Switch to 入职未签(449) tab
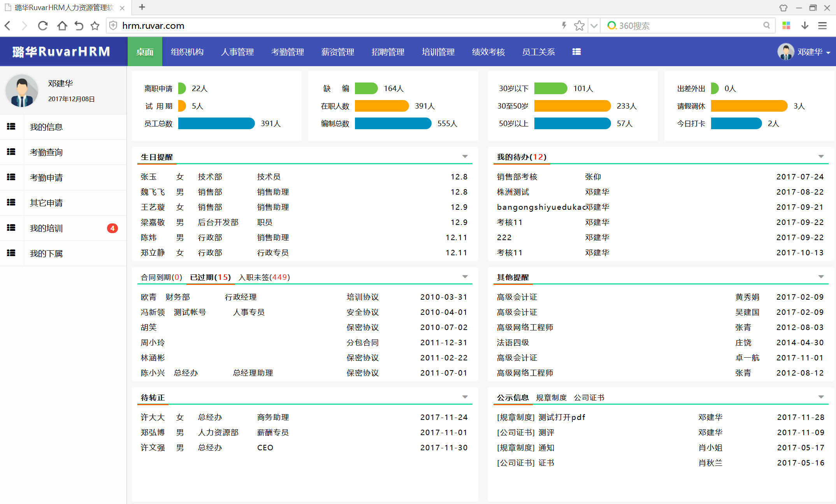 point(264,277)
